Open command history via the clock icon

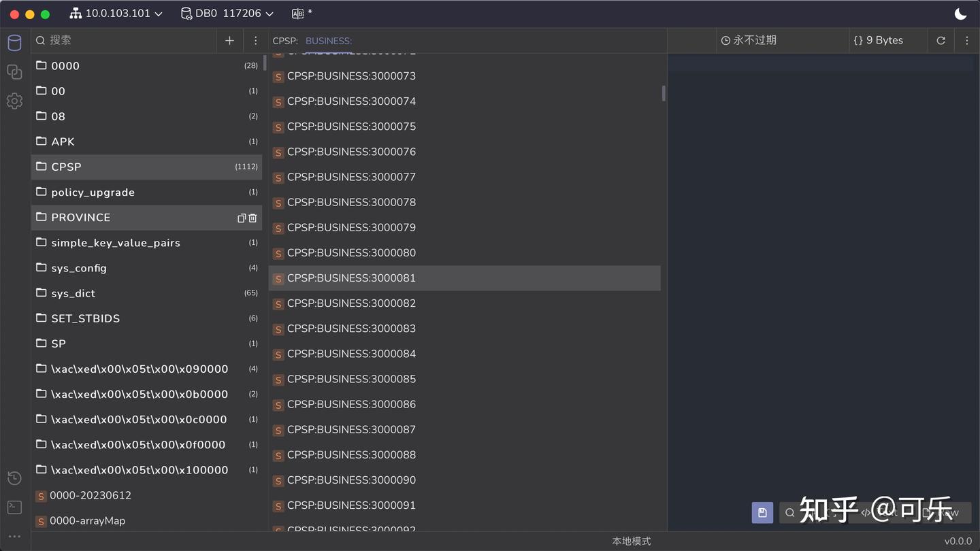[x=14, y=478]
